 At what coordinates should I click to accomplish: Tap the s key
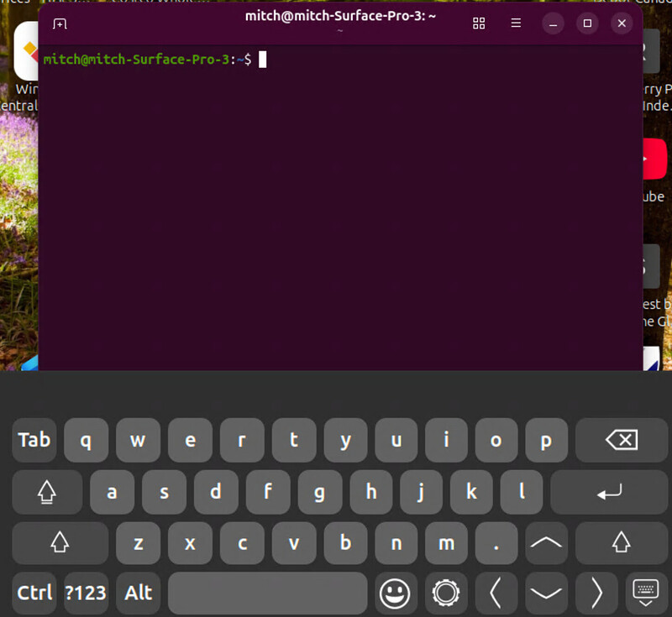point(164,492)
